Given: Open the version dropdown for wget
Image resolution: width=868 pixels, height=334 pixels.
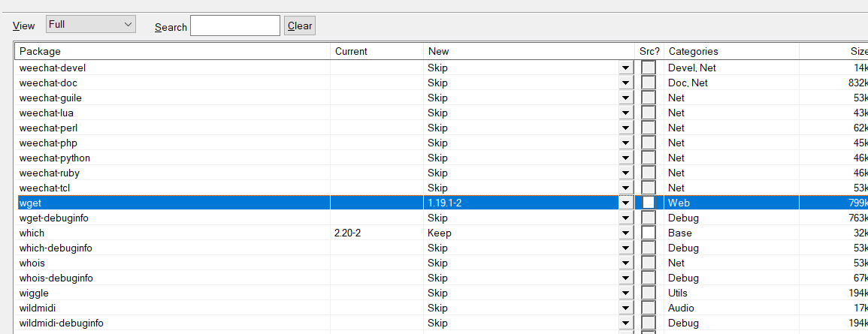Looking at the screenshot, I should [x=626, y=203].
